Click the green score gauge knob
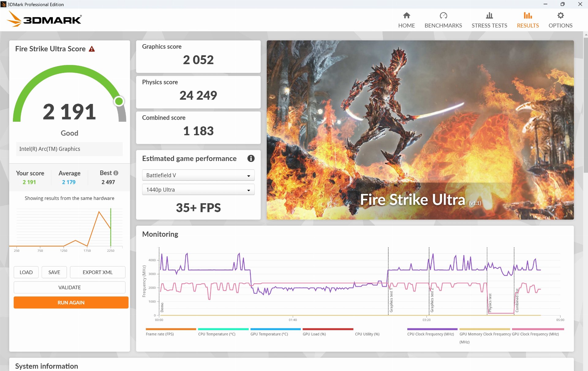Screen dimensions: 588x371 [x=119, y=101]
